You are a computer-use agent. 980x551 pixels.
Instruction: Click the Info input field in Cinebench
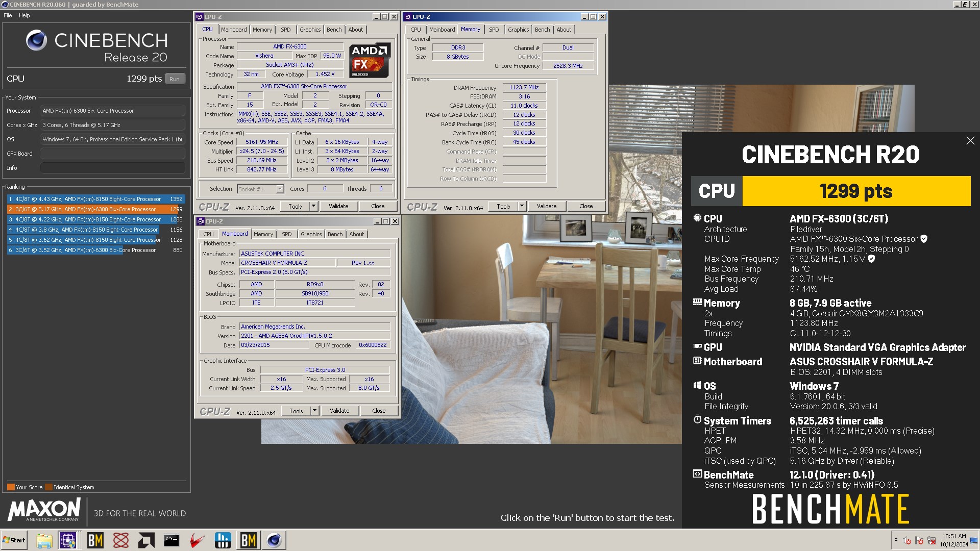coord(113,168)
